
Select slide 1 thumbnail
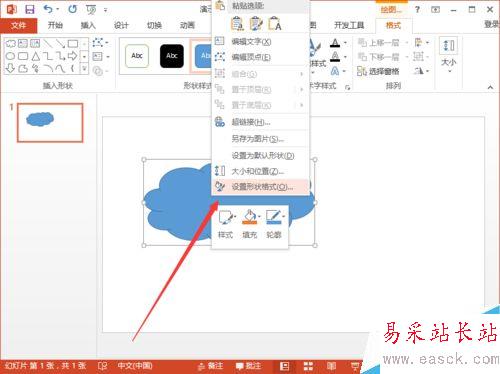tap(50, 123)
